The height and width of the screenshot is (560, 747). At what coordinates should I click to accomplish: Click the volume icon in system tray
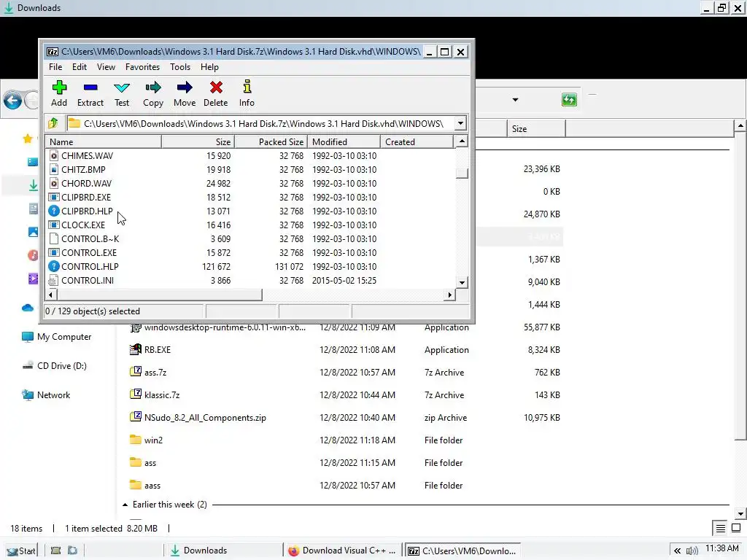tap(692, 551)
